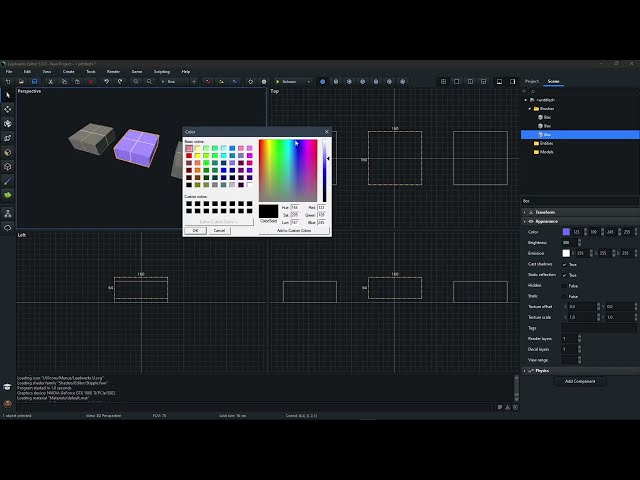This screenshot has height=480, width=640.
Task: Enable the Hidden checkbox
Action: (x=564, y=286)
